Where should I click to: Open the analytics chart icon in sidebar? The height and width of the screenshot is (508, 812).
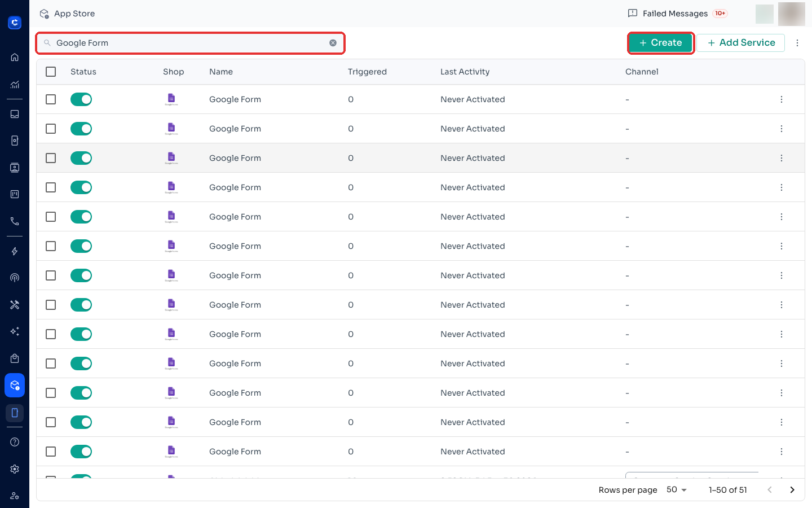point(15,85)
